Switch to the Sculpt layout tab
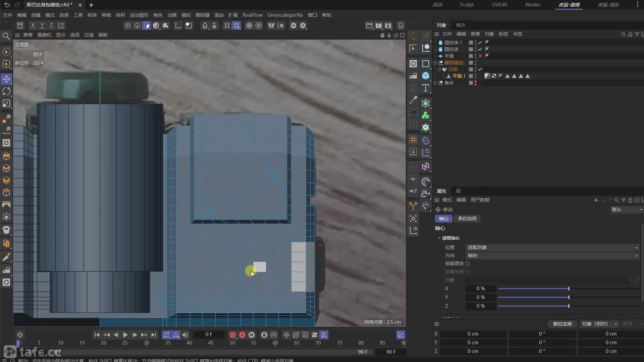 [467, 5]
